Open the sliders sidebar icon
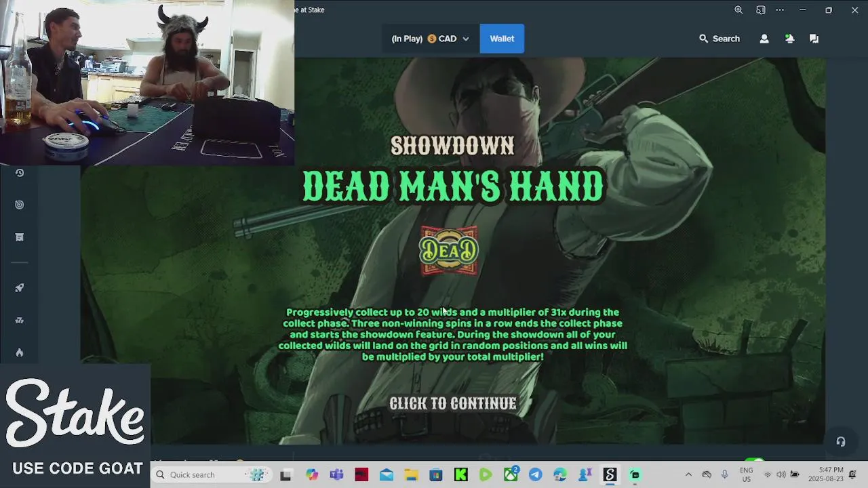This screenshot has height=488, width=868. tap(20, 321)
